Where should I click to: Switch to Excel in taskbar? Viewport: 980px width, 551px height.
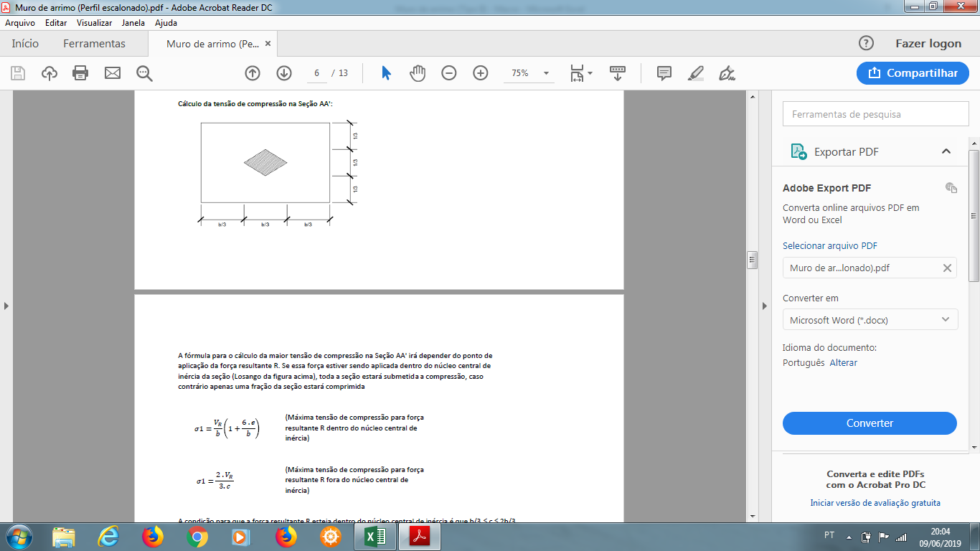tap(375, 537)
